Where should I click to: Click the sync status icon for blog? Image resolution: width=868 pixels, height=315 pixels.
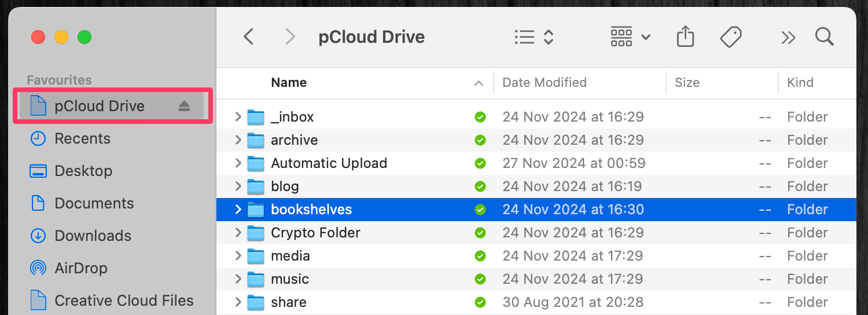(x=480, y=186)
